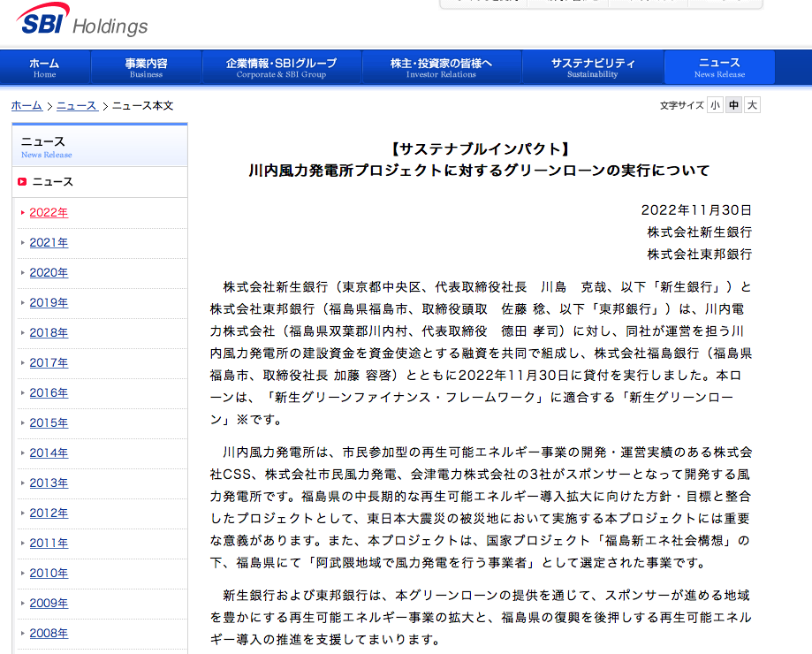Open 2009年 news archive link
812x654 pixels.
[49, 604]
